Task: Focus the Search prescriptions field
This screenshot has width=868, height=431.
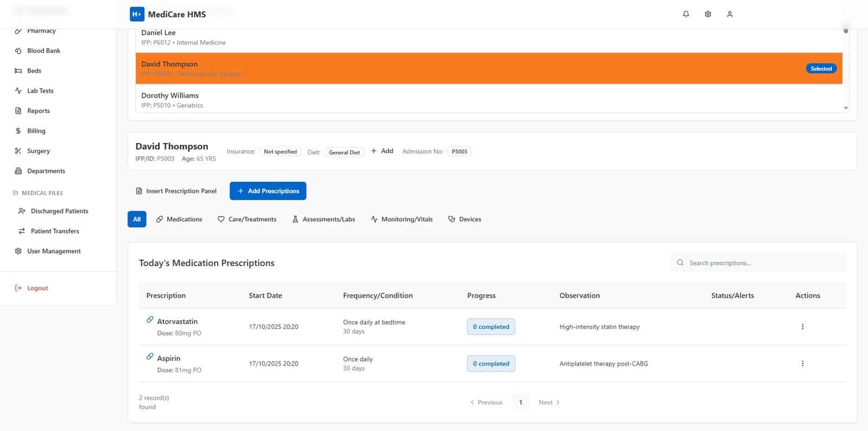Action: pyautogui.click(x=758, y=263)
